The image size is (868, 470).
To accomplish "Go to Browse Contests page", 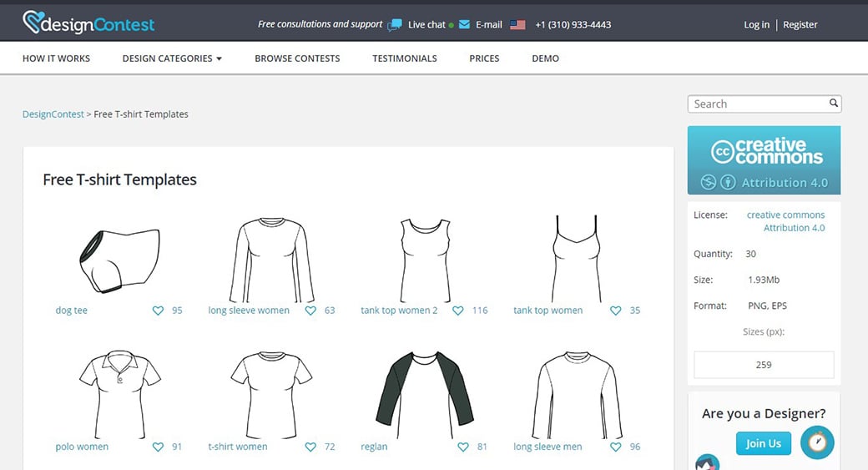I will (297, 58).
